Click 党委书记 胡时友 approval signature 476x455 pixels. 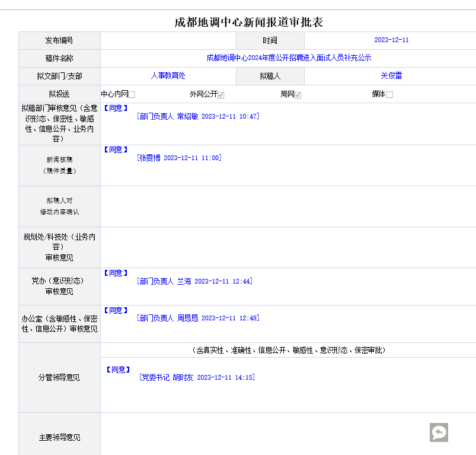point(197,377)
